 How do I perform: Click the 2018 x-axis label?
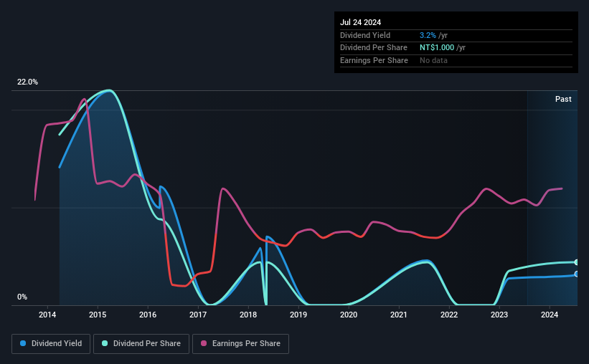pyautogui.click(x=248, y=315)
